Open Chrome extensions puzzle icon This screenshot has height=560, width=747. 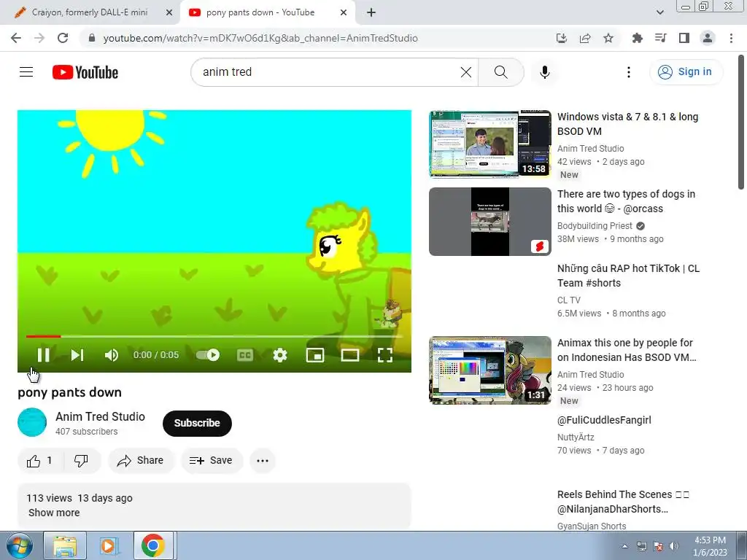(637, 38)
